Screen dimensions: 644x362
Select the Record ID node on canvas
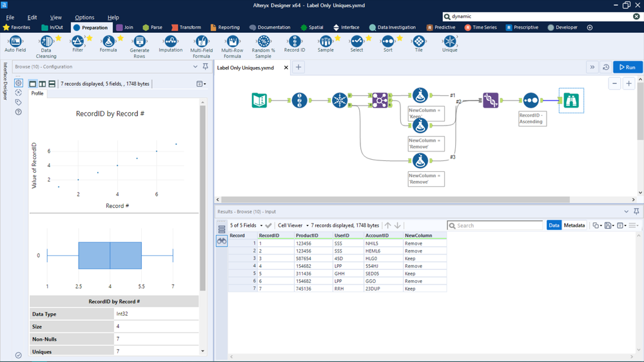click(299, 100)
